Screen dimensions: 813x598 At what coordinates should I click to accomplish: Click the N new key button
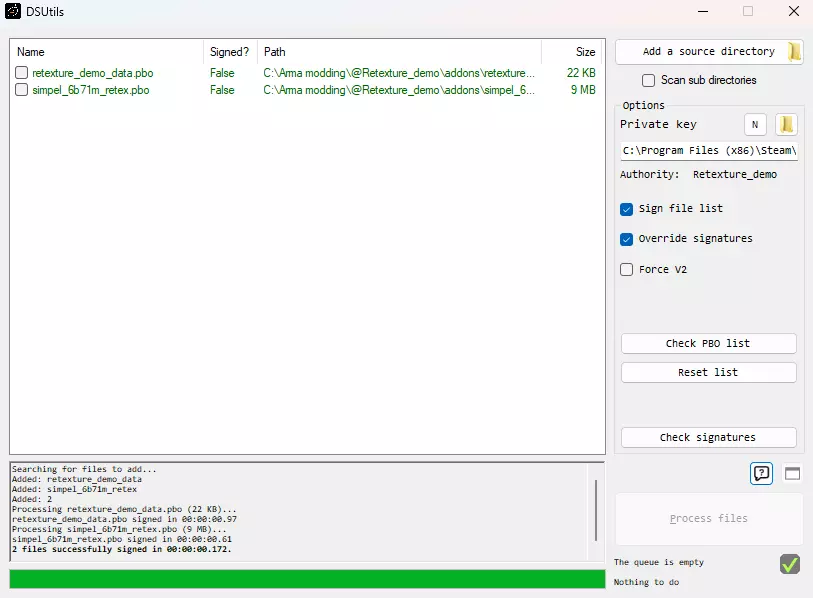pos(755,124)
